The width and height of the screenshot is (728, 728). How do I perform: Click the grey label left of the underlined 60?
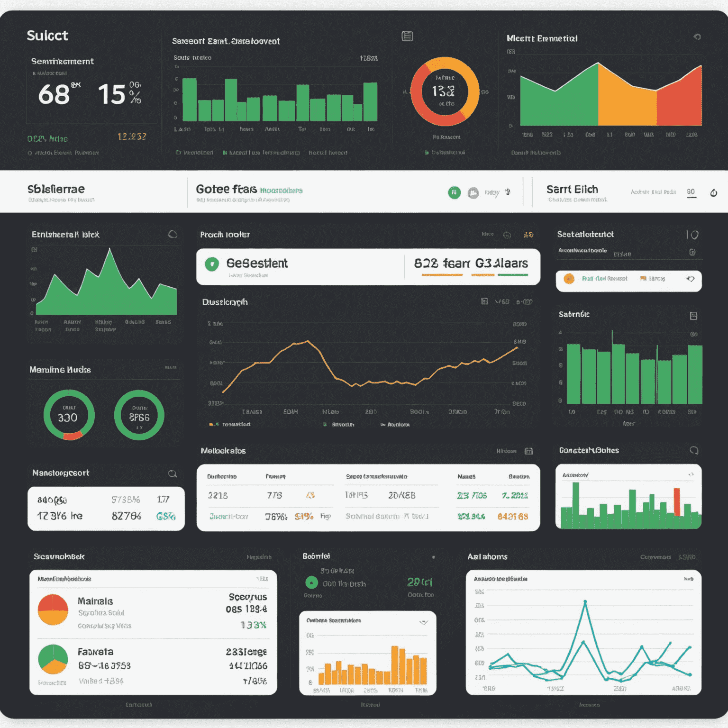[x=653, y=192]
